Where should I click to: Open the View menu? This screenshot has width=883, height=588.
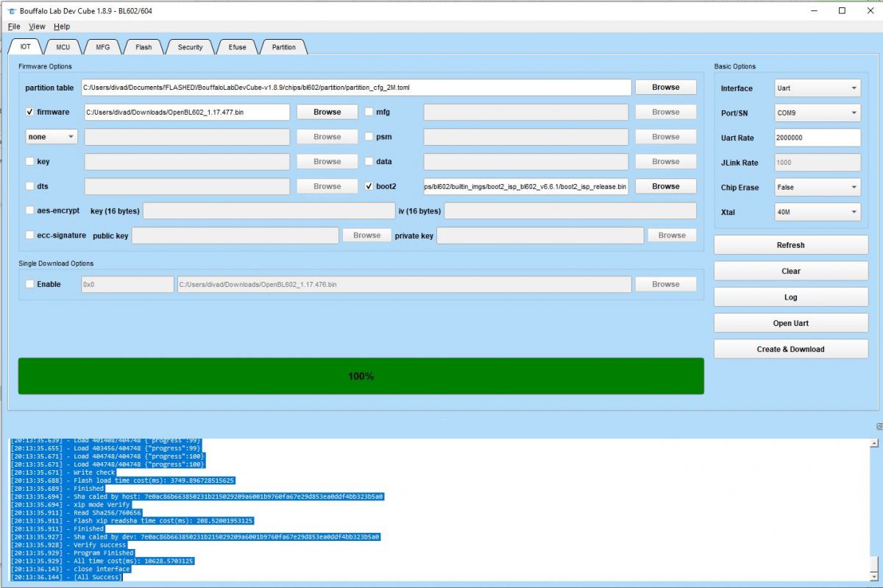(x=37, y=26)
